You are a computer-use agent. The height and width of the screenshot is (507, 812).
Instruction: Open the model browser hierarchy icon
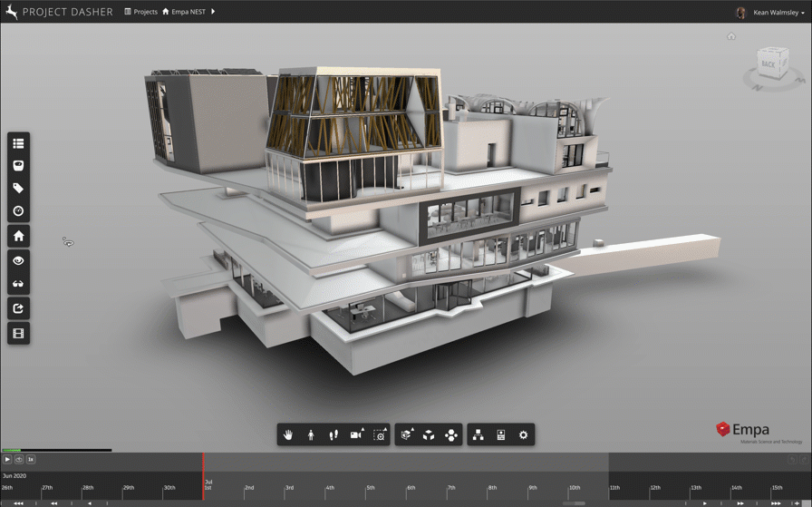click(x=478, y=435)
